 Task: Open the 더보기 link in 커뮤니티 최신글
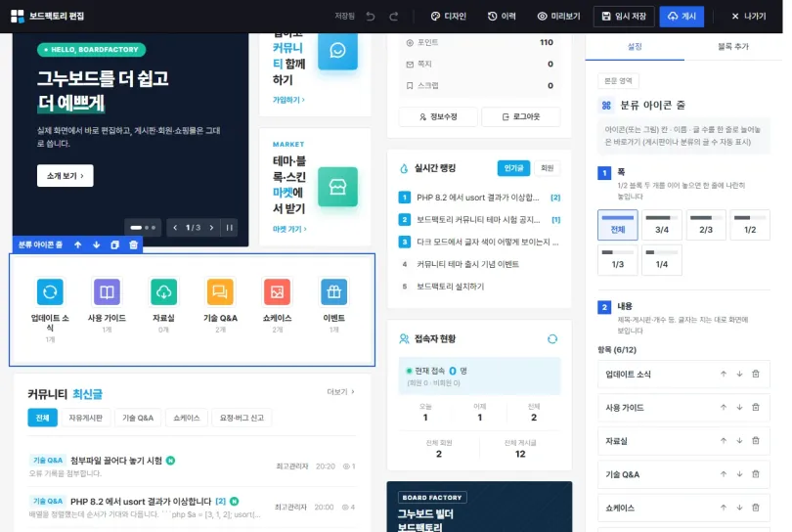[340, 392]
